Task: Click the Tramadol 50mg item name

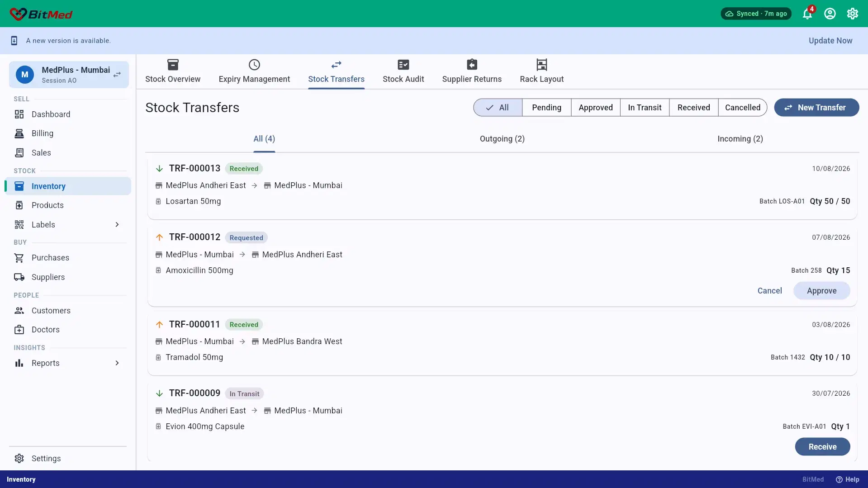Action: (194, 357)
